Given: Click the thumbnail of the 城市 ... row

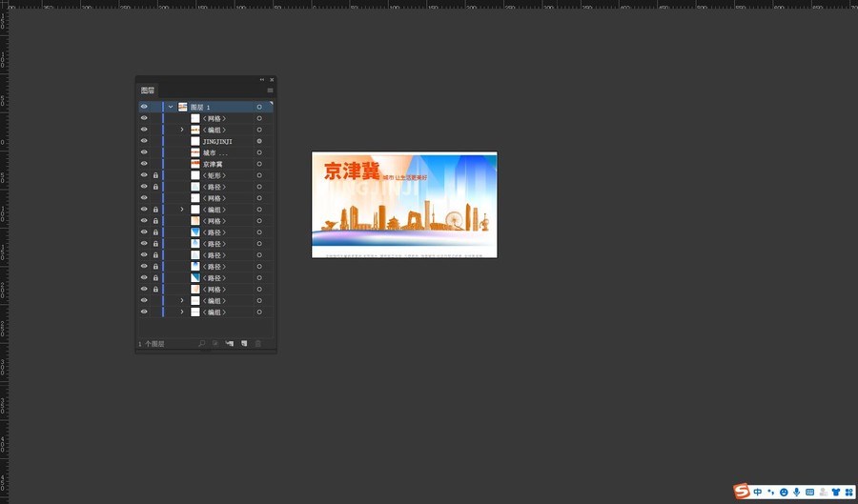Looking at the screenshot, I should pos(195,152).
